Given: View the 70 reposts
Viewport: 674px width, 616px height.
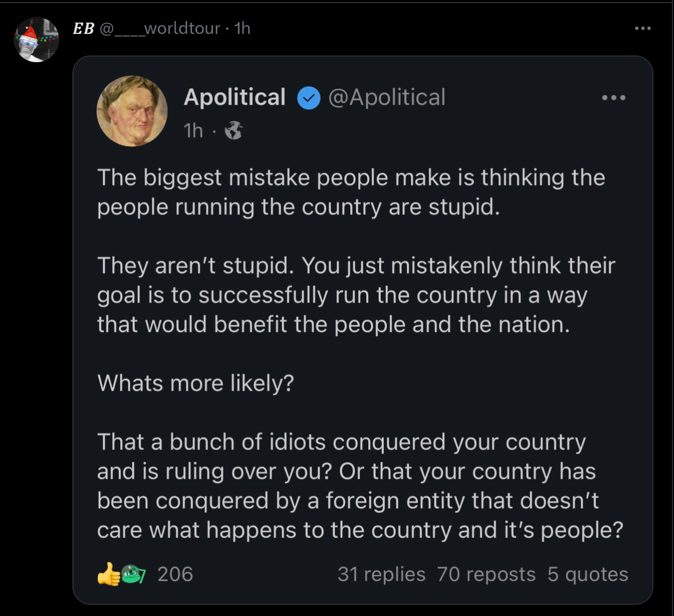Looking at the screenshot, I should coord(486,574).
